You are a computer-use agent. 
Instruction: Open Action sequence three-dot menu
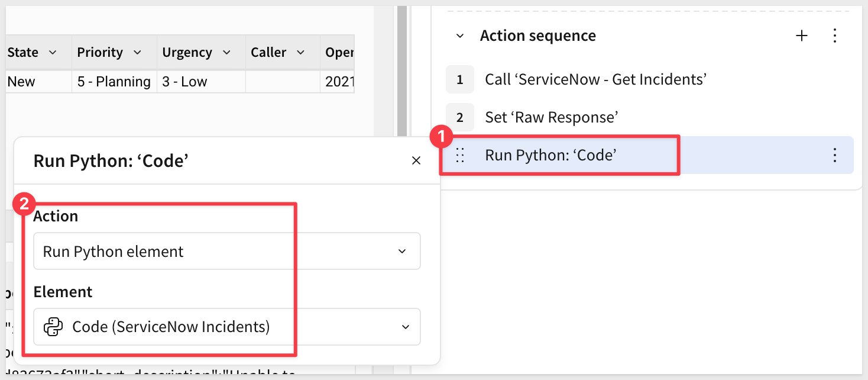coord(835,36)
